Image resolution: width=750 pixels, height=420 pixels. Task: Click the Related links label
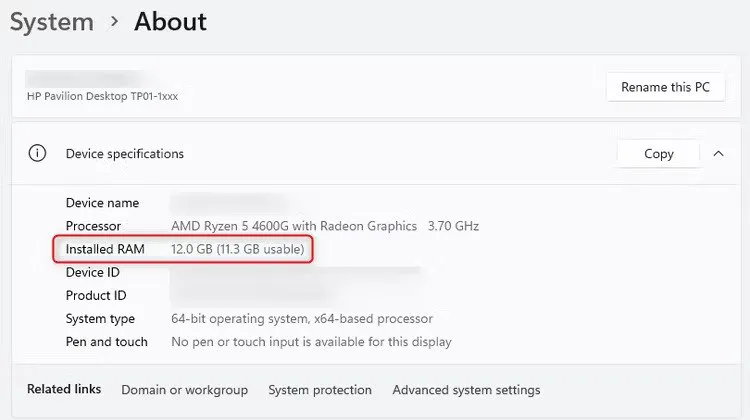[64, 390]
